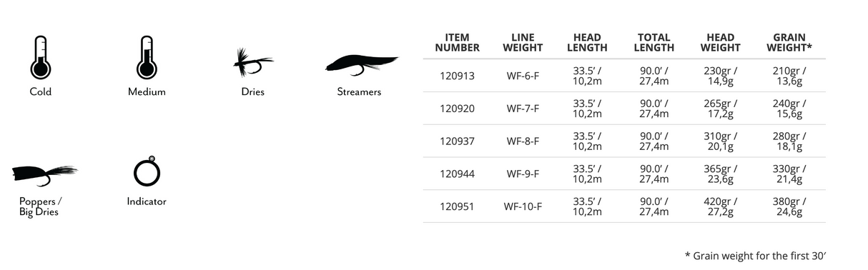This screenshot has width=868, height=270.
Task: Click the Indicator ring icon
Action: coord(147,171)
